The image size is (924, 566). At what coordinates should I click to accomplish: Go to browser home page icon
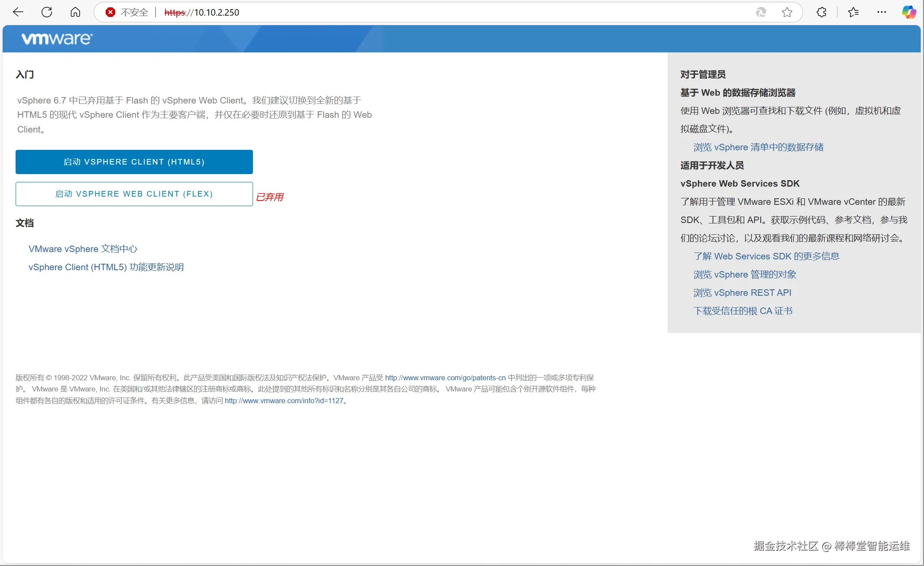click(x=75, y=12)
